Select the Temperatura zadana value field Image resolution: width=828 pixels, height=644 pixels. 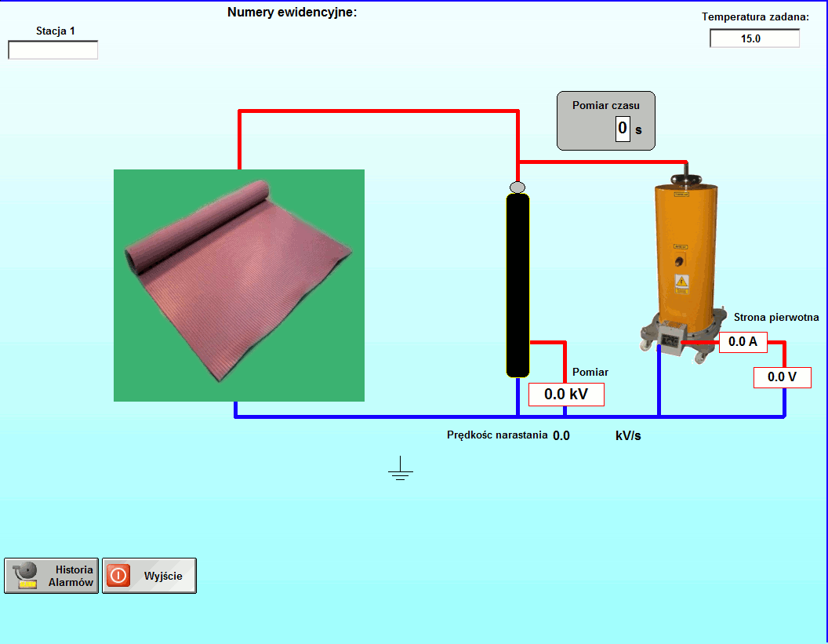pyautogui.click(x=754, y=38)
